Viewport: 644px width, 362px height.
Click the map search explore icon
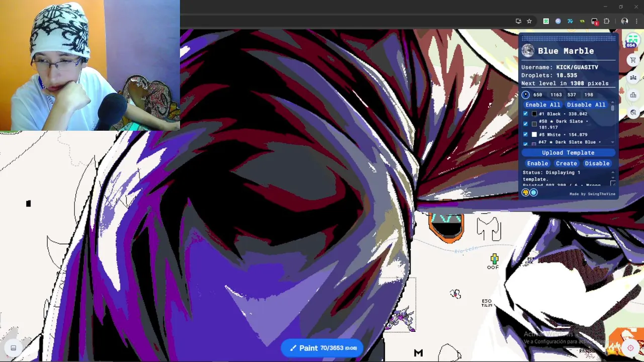coord(633,113)
